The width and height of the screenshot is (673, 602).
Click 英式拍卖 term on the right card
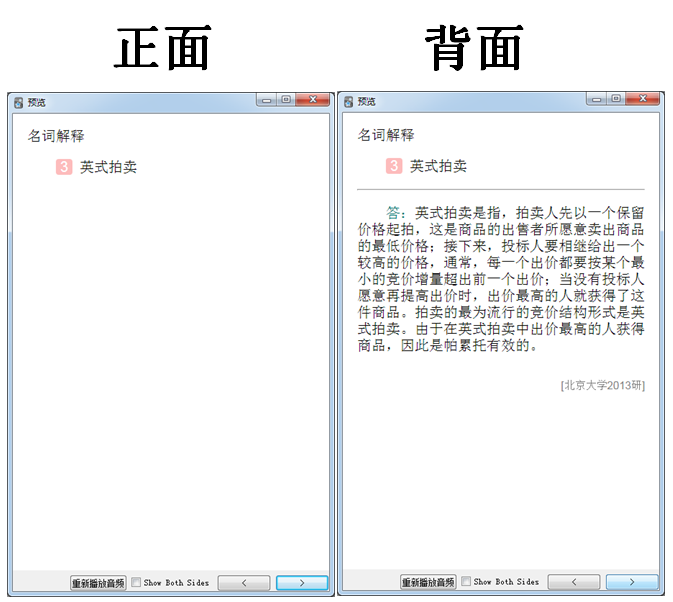pos(439,166)
